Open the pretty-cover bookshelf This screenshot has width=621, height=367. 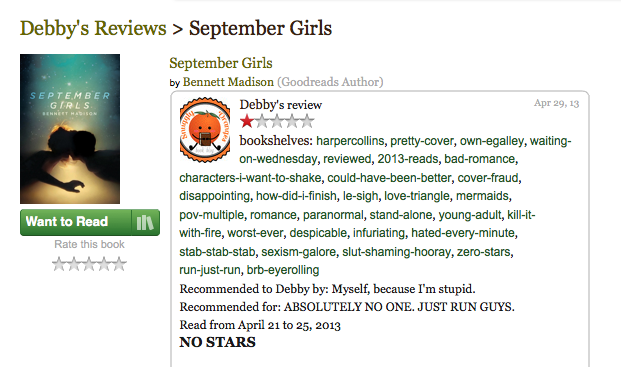tap(422, 141)
